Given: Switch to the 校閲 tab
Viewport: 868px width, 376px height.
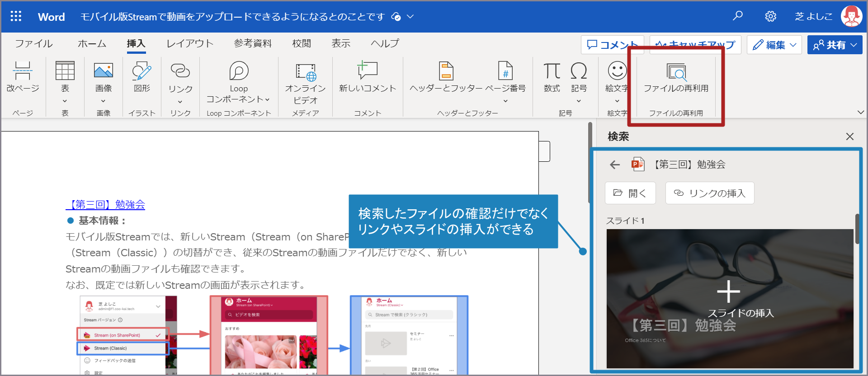Looking at the screenshot, I should click(x=302, y=43).
